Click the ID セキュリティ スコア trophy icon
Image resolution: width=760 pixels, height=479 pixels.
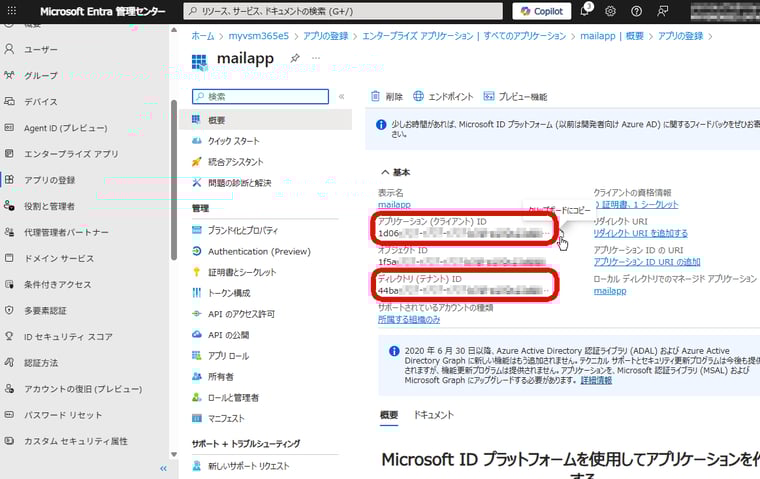click(9, 336)
